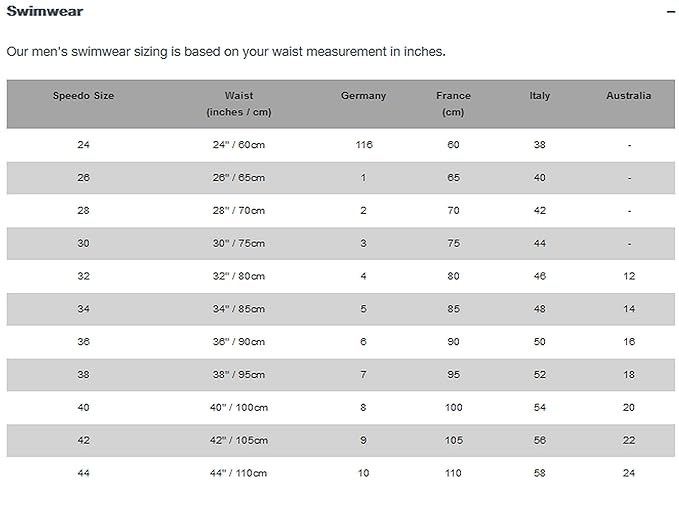Click the Germany column header
The image size is (679, 505).
363,96
